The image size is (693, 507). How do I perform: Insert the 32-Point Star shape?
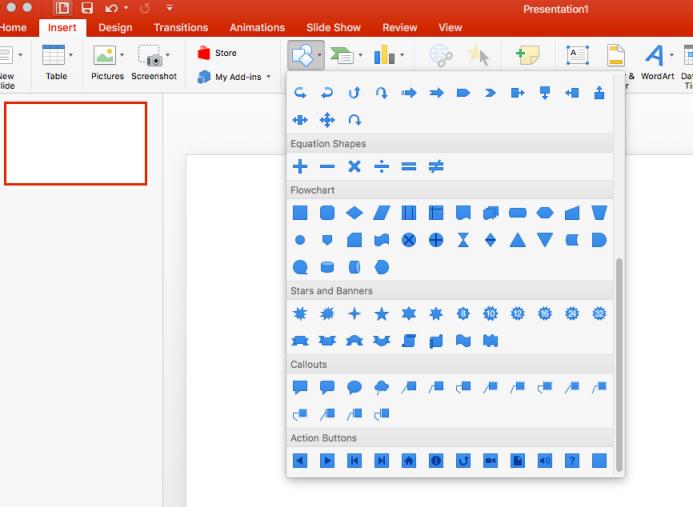click(599, 314)
